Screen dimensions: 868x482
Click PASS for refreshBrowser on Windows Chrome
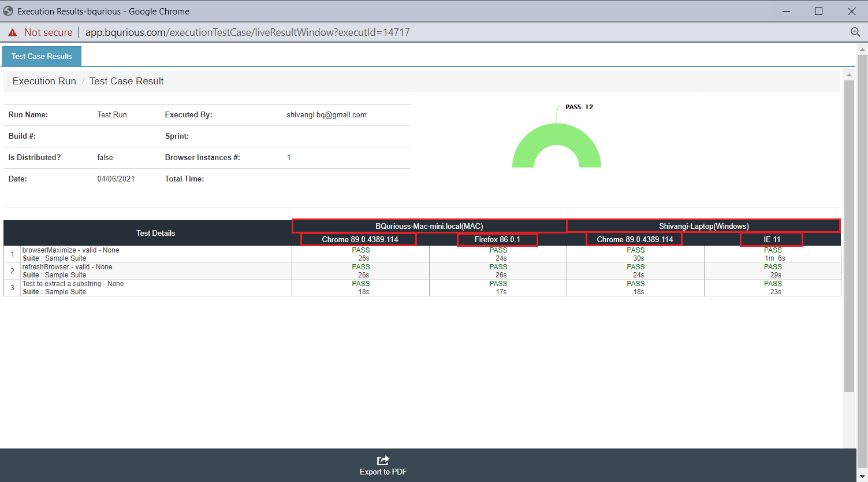(x=635, y=267)
